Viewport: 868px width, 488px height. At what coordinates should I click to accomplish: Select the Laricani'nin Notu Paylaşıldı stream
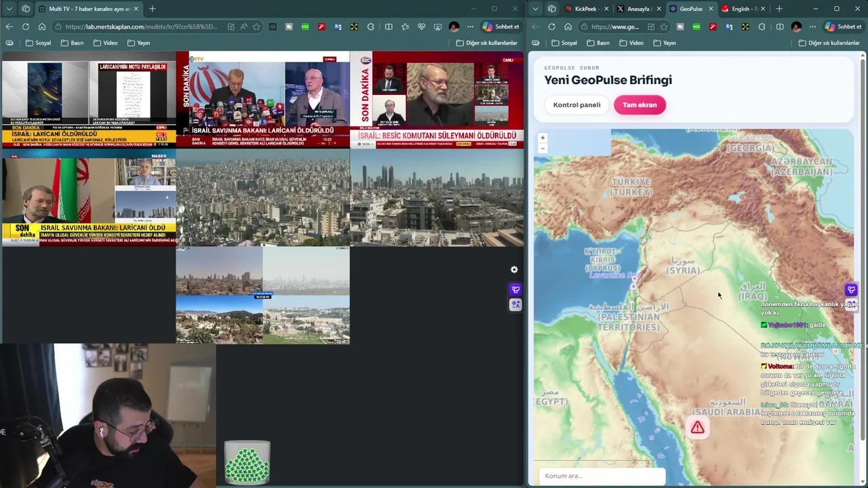[x=88, y=100]
